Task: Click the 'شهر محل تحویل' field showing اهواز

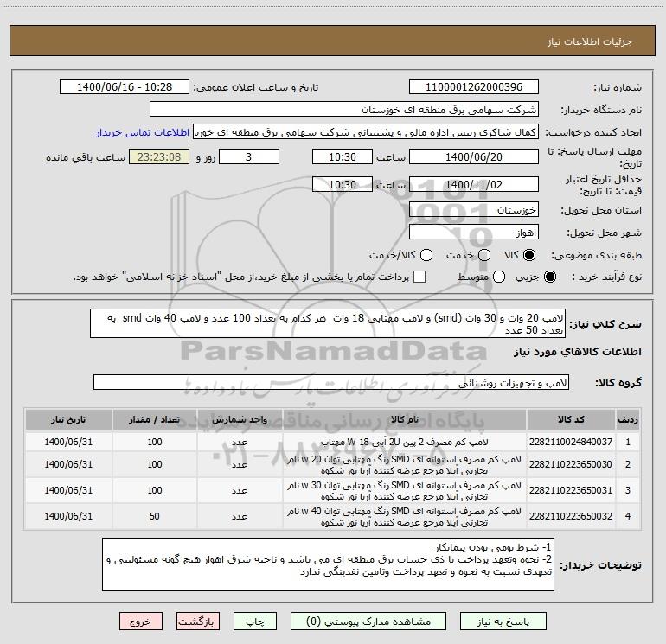Action: pyautogui.click(x=473, y=233)
